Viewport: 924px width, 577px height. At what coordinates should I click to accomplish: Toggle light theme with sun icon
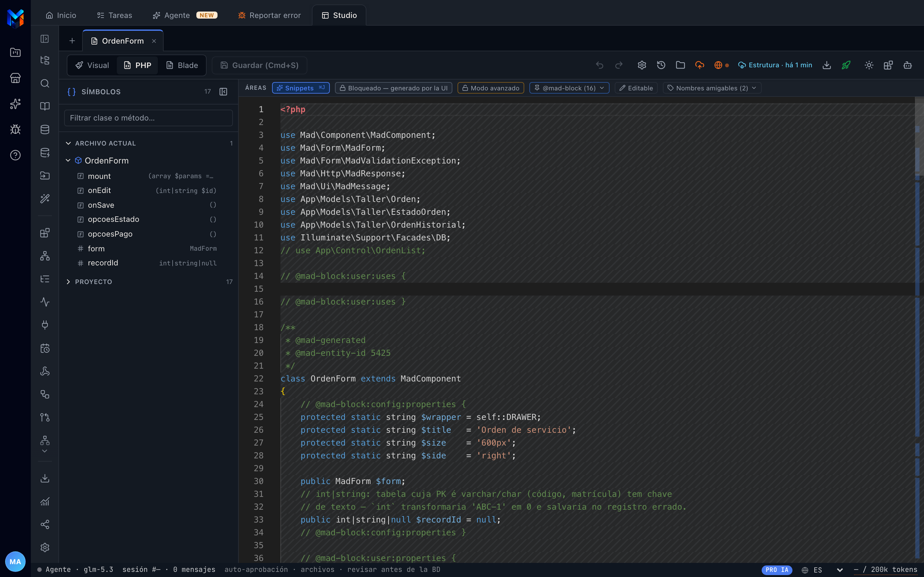click(869, 65)
